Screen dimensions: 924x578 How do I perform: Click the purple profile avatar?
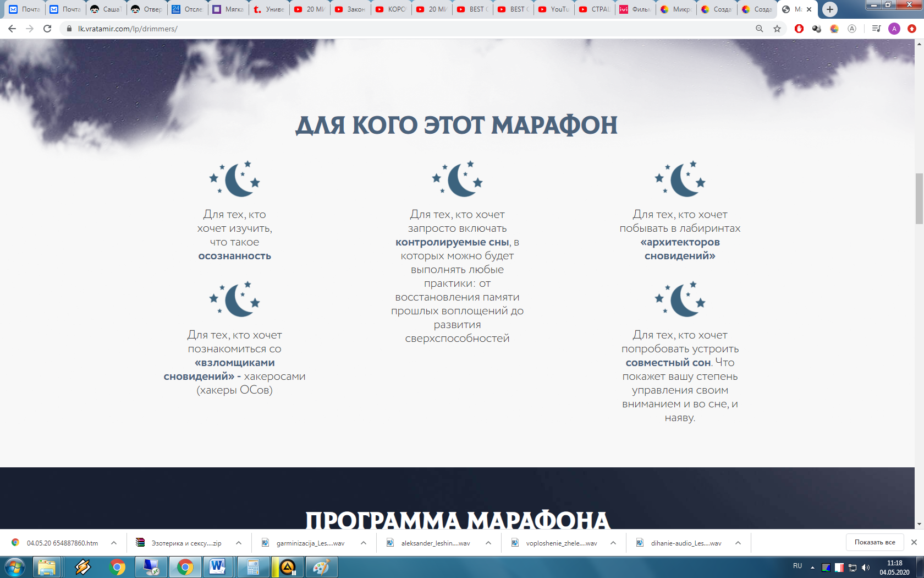(894, 29)
